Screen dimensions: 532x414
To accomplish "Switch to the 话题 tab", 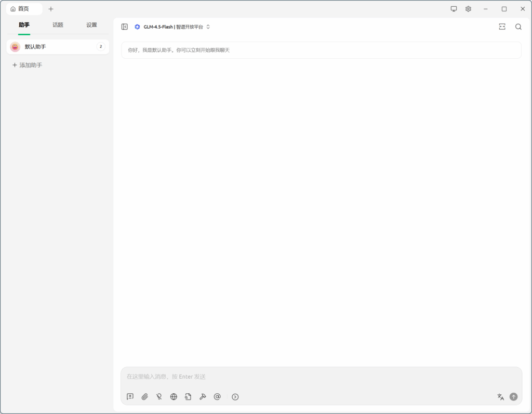I will tap(58, 25).
